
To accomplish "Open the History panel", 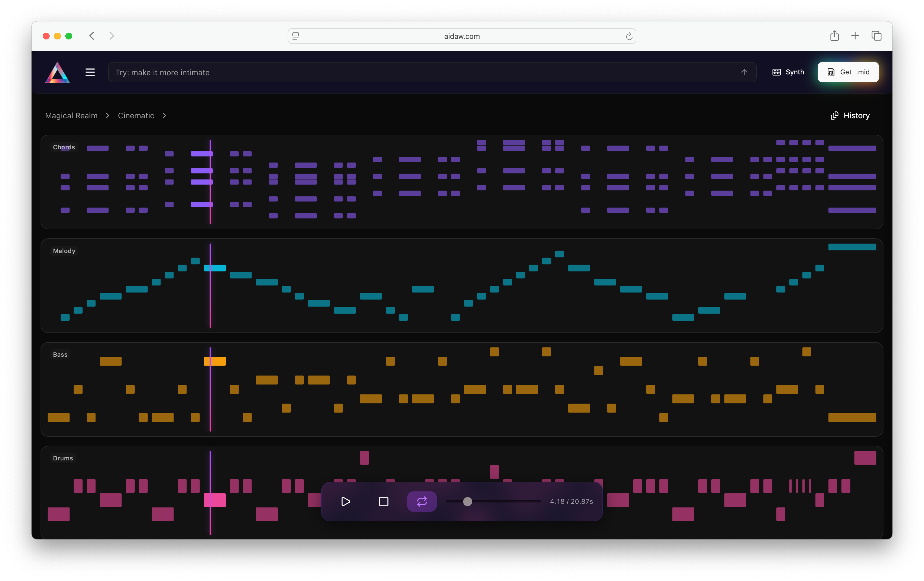I will point(850,116).
